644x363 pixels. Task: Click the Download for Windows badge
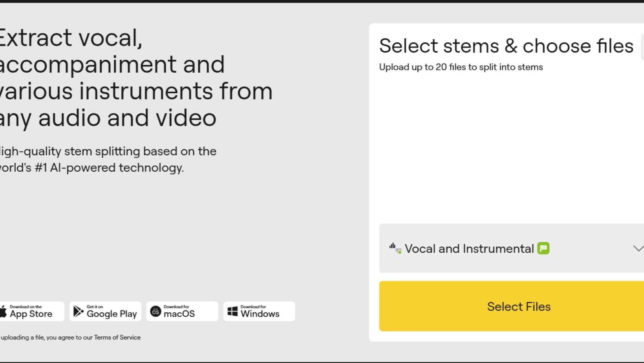259,311
